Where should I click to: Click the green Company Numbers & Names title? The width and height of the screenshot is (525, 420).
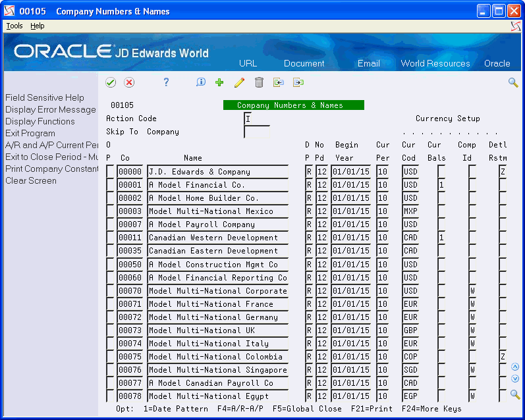(x=294, y=105)
